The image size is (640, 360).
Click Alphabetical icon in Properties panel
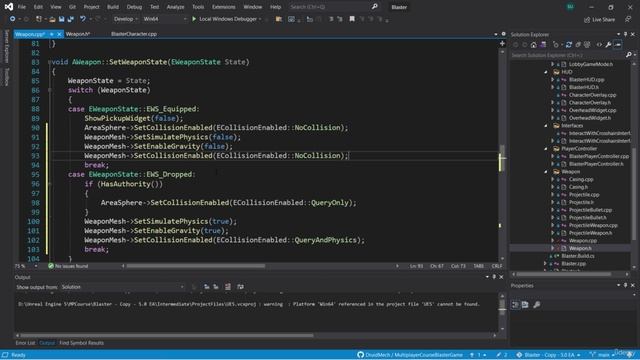pyautogui.click(x=525, y=304)
